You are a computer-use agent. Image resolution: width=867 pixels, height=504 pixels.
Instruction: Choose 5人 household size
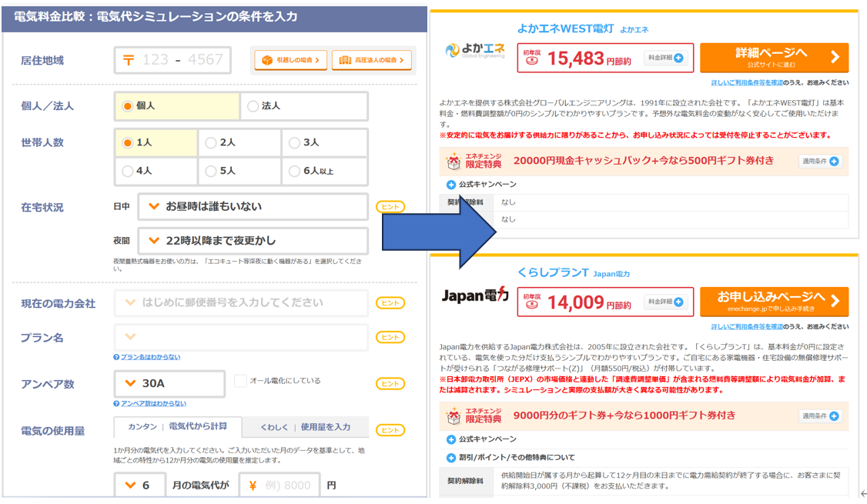coord(211,171)
